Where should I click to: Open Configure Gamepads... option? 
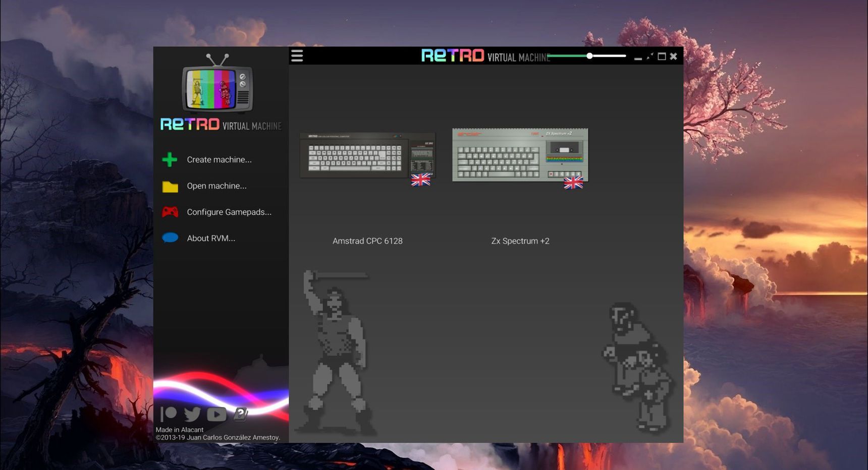pos(217,212)
